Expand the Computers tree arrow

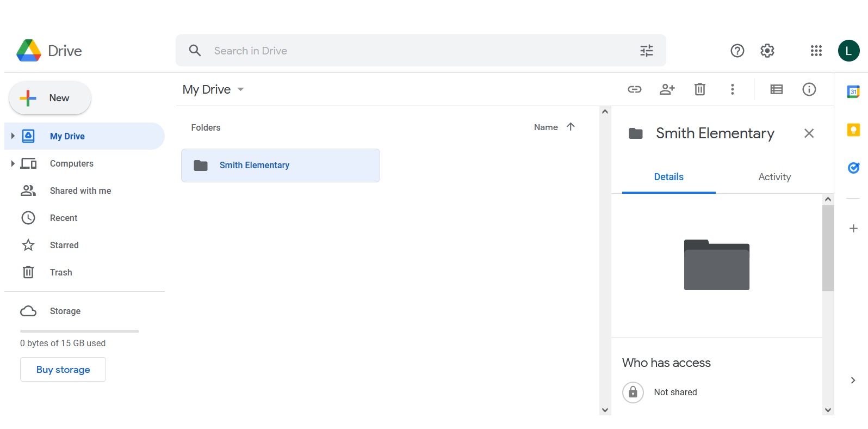(x=13, y=163)
